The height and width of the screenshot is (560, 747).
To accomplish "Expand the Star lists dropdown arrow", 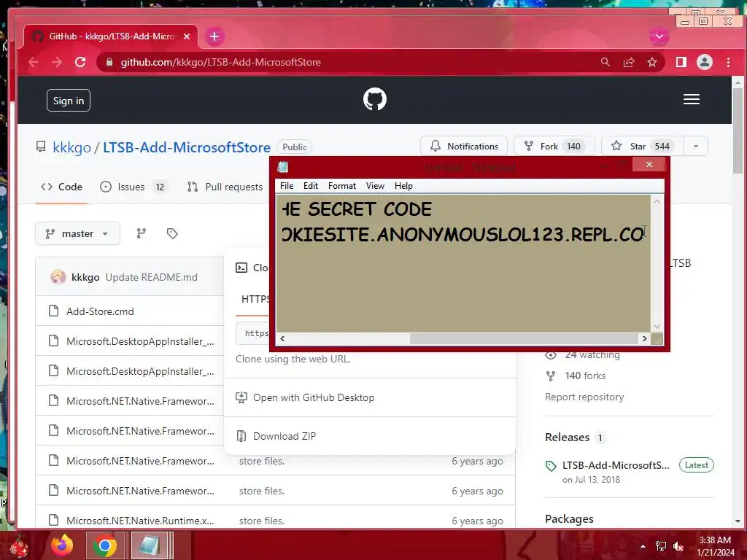I will pos(695,146).
